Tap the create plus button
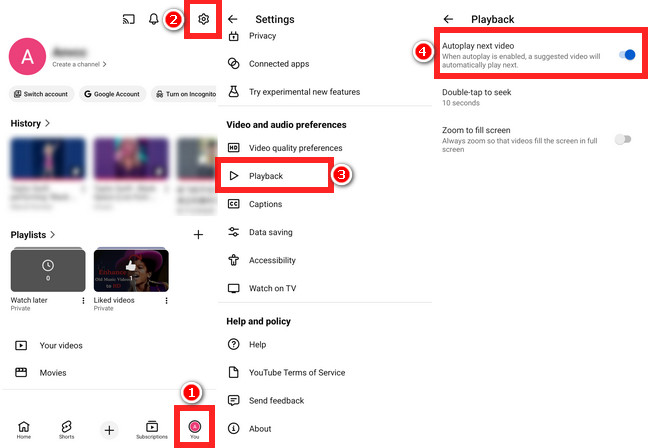 [109, 430]
